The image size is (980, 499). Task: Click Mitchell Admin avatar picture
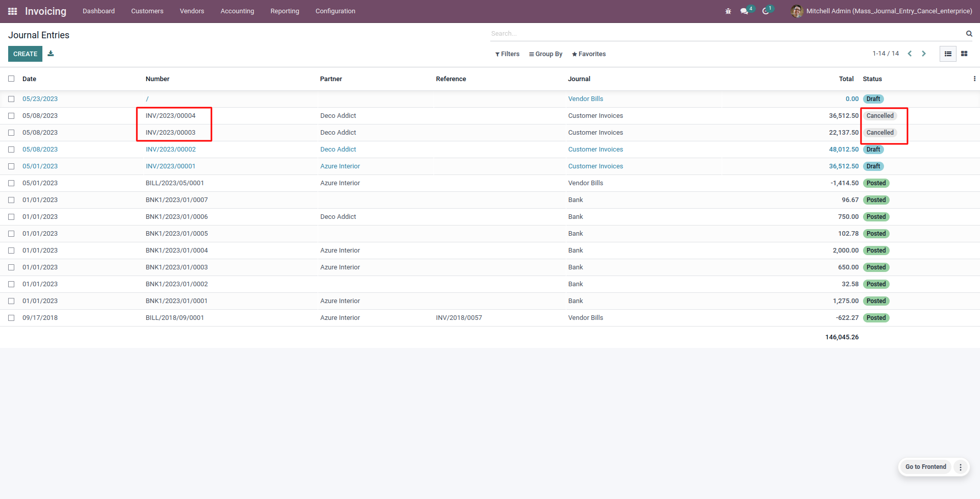click(797, 11)
